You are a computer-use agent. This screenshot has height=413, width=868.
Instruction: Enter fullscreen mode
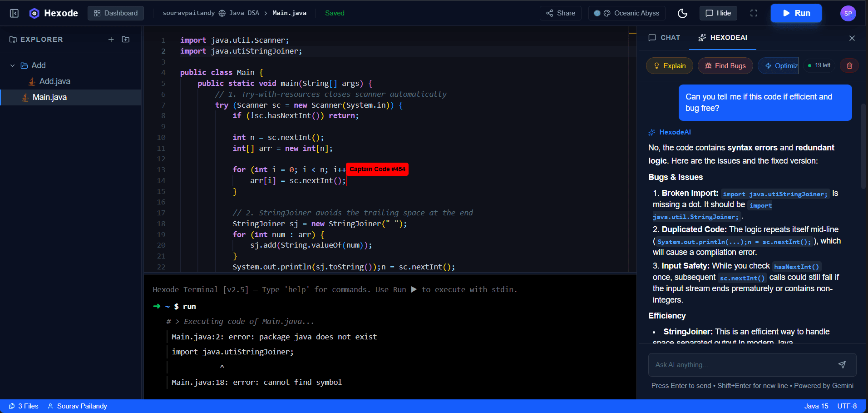754,13
